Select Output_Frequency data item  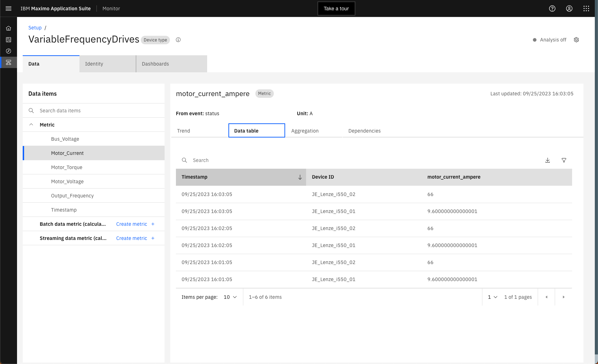(94, 196)
